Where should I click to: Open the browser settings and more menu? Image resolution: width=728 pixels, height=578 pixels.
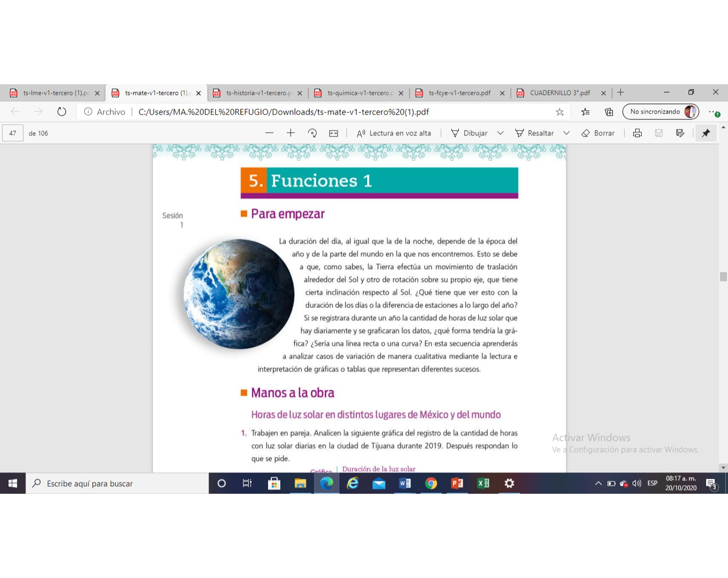coord(713,112)
